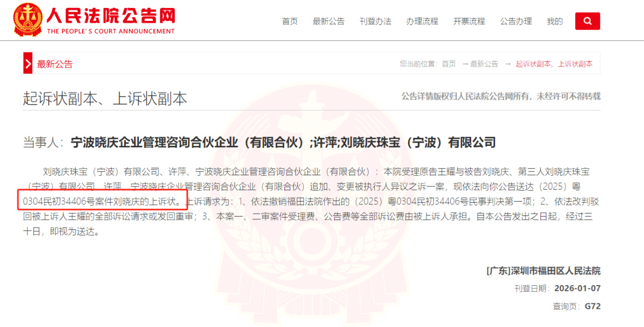
Task: Go to 刊登办法 in top navigation
Action: (376, 21)
